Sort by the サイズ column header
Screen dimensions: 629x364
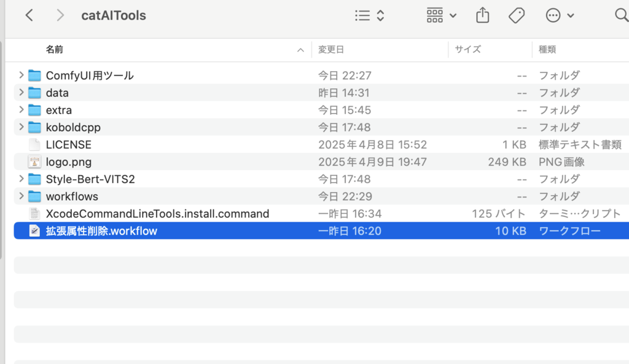click(x=467, y=50)
